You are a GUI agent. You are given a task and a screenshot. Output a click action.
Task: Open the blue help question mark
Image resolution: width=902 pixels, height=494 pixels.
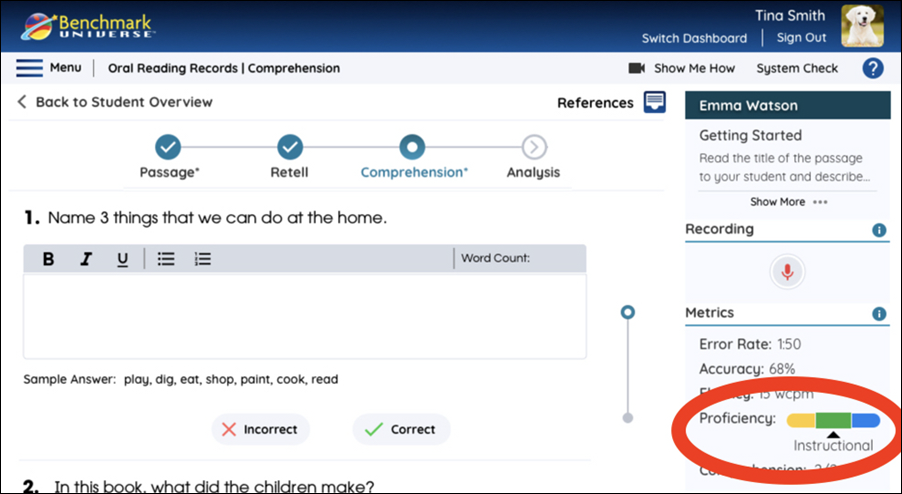pyautogui.click(x=873, y=68)
